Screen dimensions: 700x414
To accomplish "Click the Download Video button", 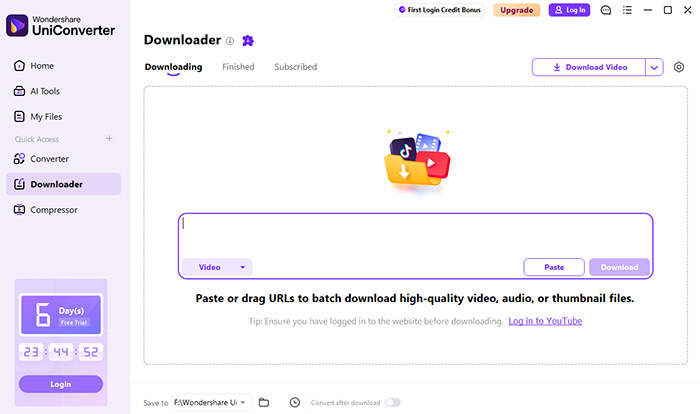I will pyautogui.click(x=589, y=67).
